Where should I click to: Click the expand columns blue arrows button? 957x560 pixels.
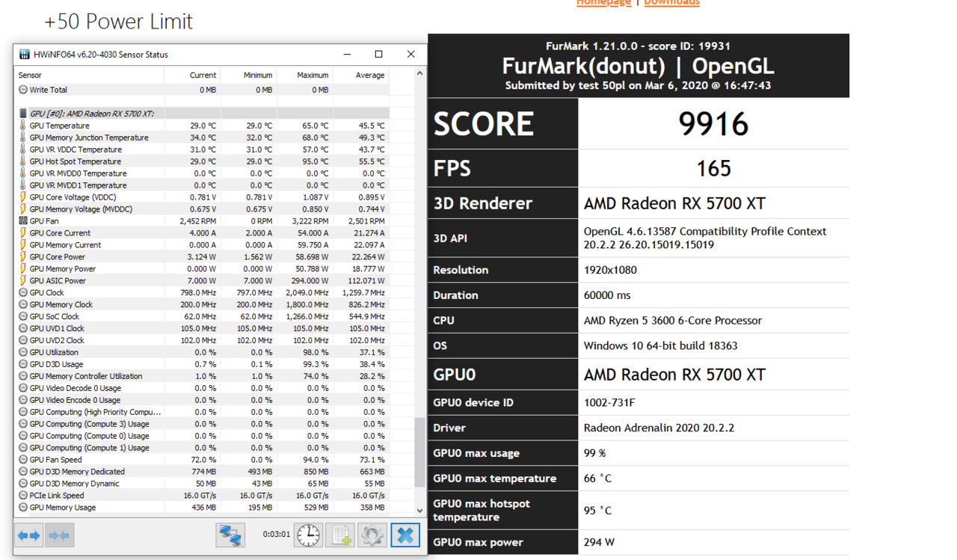pyautogui.click(x=30, y=535)
